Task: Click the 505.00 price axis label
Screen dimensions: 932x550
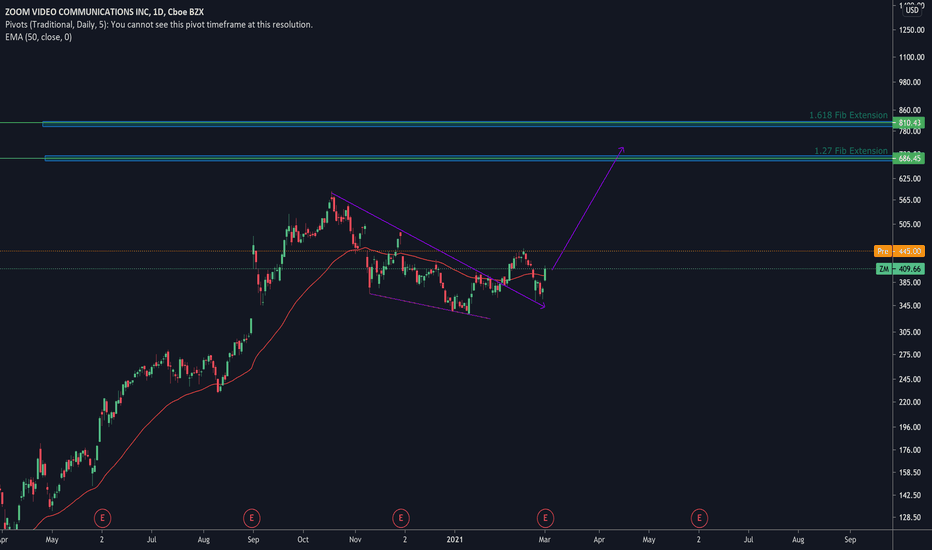Action: tap(912, 224)
